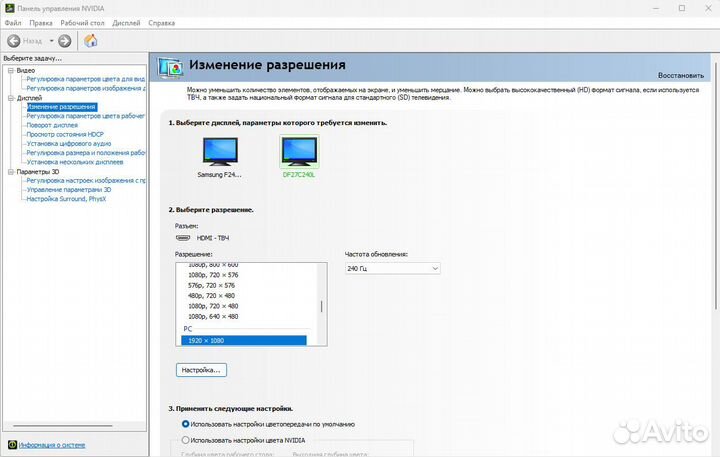Image resolution: width=720 pixels, height=457 pixels.
Task: Click the Back (Назад) arrow icon
Action: click(14, 41)
